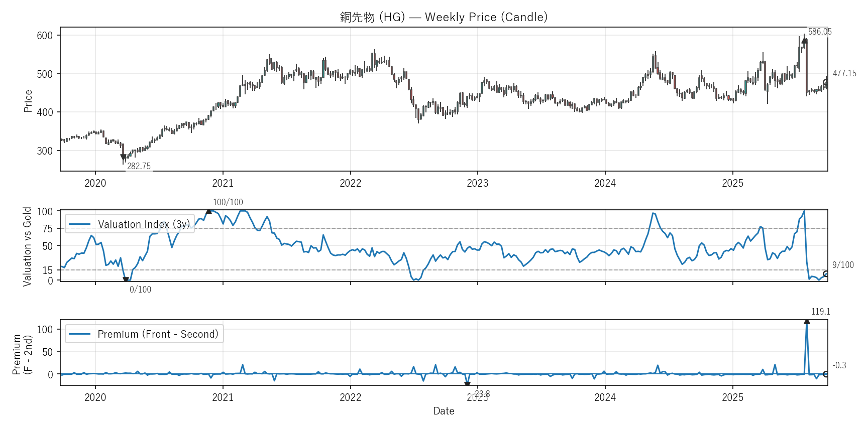Click the latest price circle marker near 477.15
The width and height of the screenshot is (868, 426).
tap(826, 82)
